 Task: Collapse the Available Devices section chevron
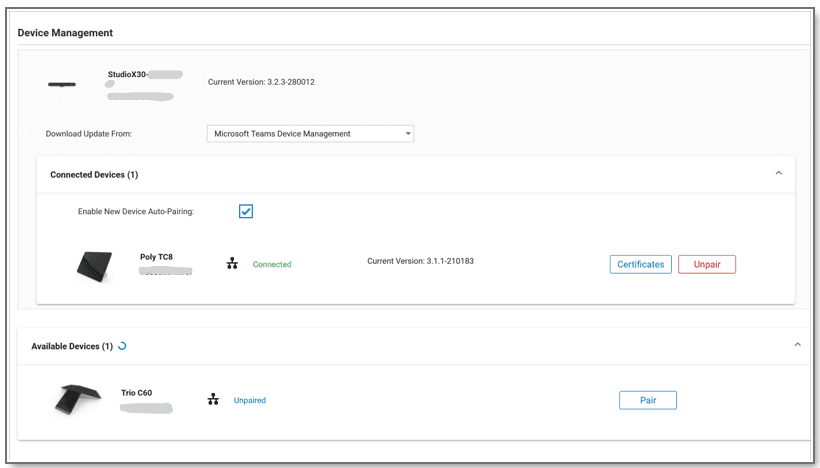(x=798, y=345)
